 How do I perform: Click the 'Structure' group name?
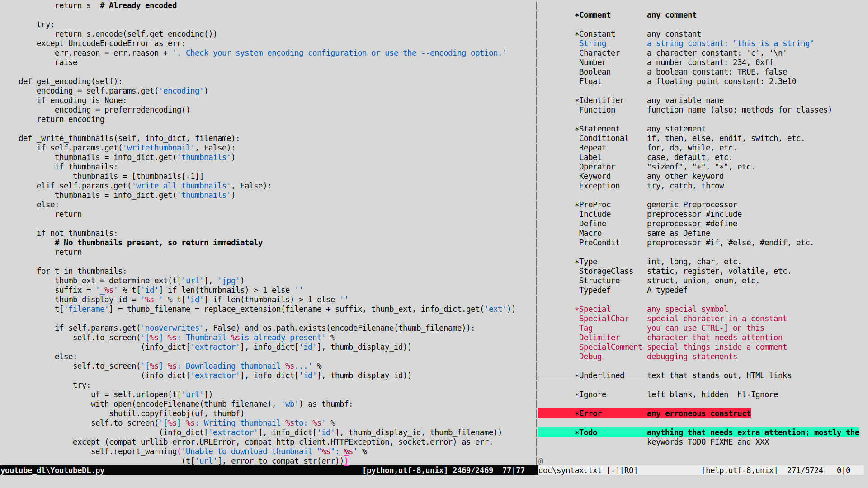pyautogui.click(x=599, y=281)
